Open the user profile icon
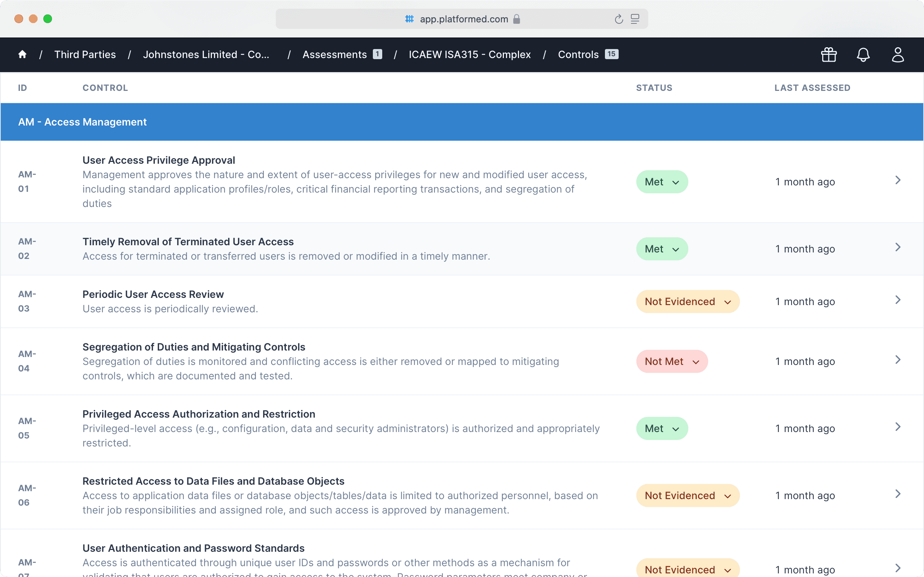The height and width of the screenshot is (577, 924). point(897,54)
